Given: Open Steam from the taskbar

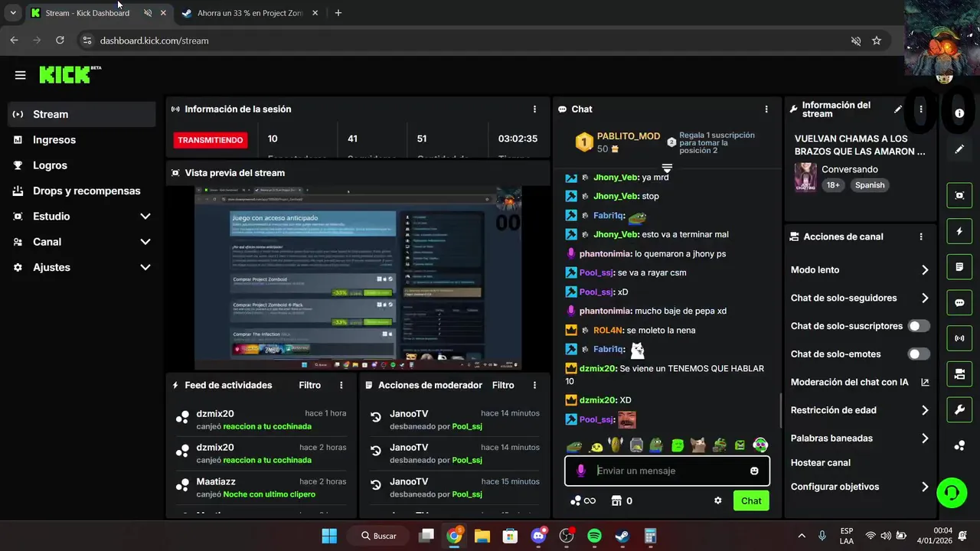Looking at the screenshot, I should coord(622,536).
